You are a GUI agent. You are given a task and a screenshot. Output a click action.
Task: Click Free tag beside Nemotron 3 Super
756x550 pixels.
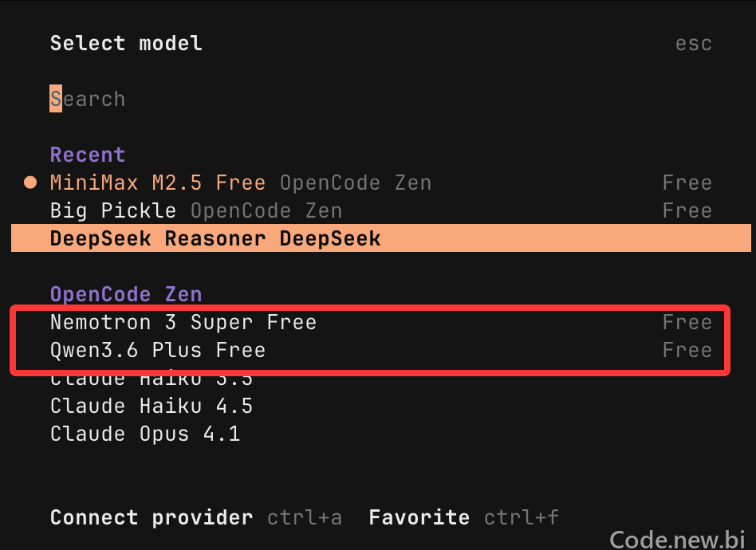687,323
